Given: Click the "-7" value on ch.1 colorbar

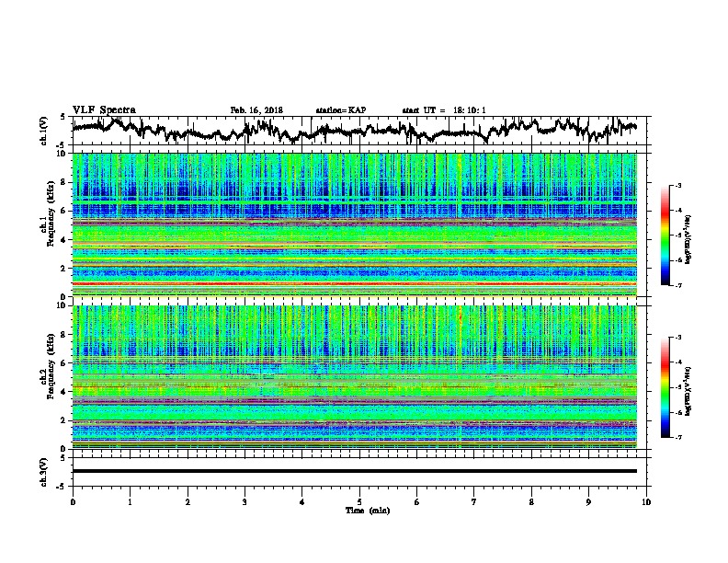Looking at the screenshot, I should coord(678,285).
